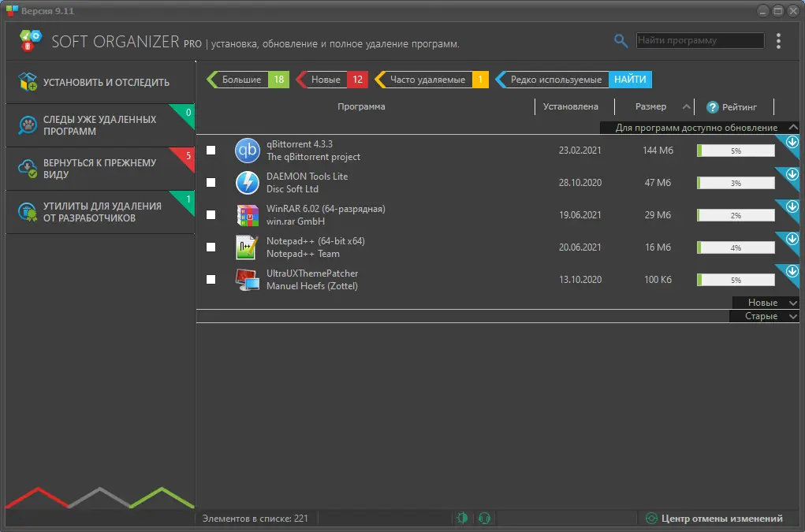Sort by Установлена column header
805x532 pixels.
[x=570, y=106]
